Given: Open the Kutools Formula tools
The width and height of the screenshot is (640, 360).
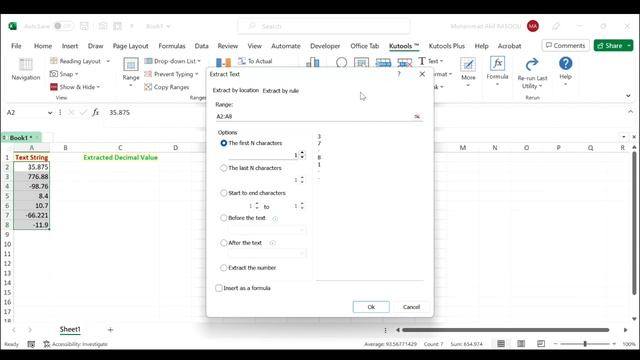Looking at the screenshot, I should pos(497,70).
